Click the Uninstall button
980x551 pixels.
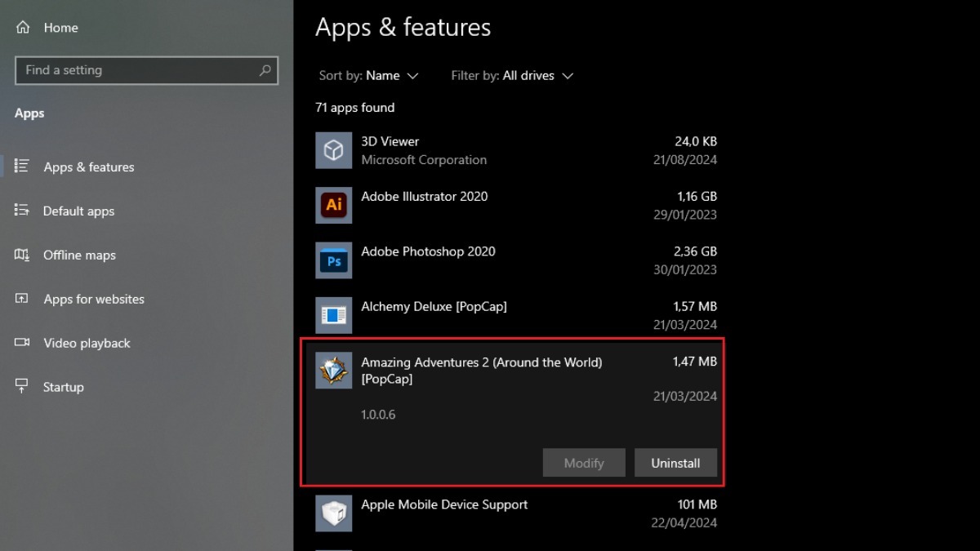pyautogui.click(x=675, y=463)
